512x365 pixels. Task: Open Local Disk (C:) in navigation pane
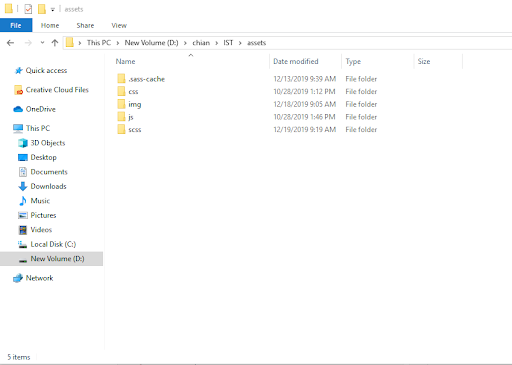coord(53,244)
